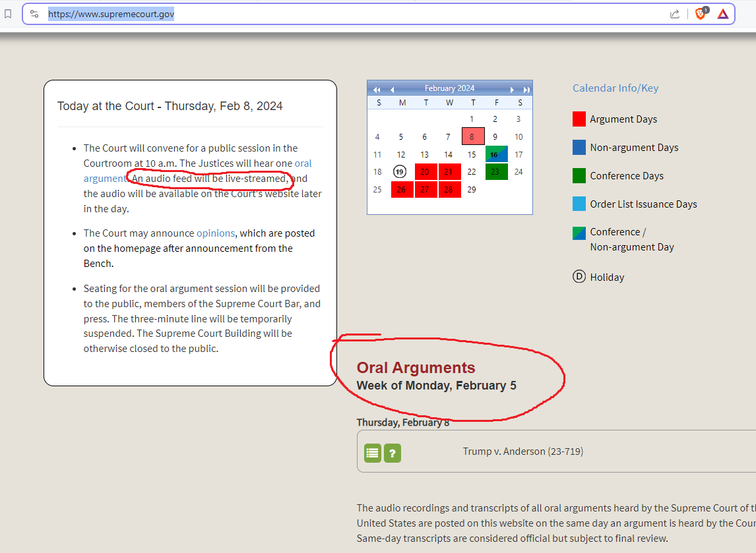Select February 29 on the calendar
Screen dimensions: 756x553
pyautogui.click(x=472, y=190)
